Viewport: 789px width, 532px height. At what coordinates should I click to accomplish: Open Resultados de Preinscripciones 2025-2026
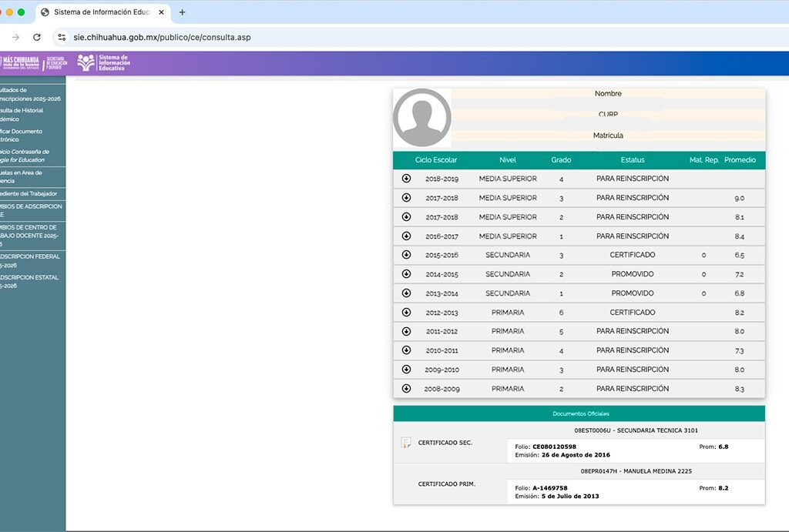coord(29,94)
